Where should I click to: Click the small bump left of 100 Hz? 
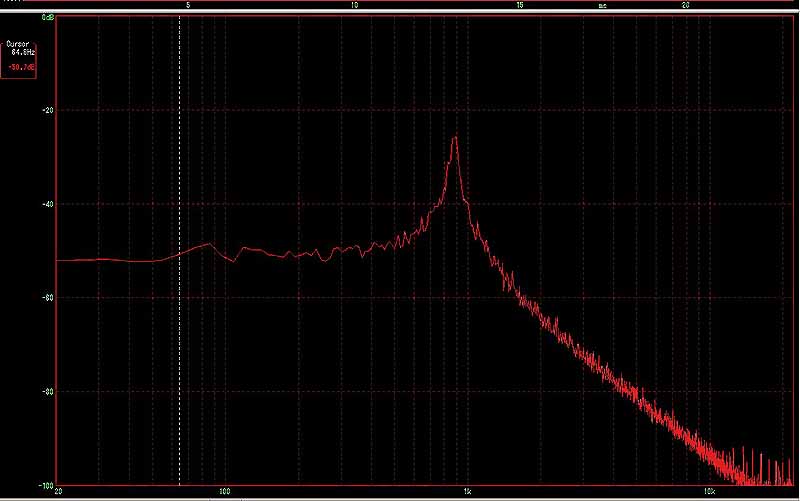pyautogui.click(x=208, y=244)
